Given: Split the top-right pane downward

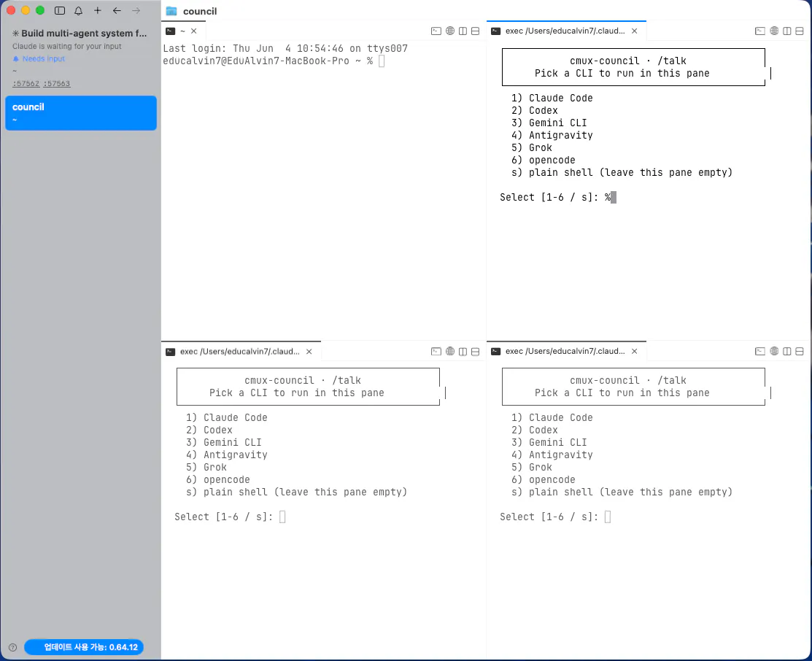Looking at the screenshot, I should pyautogui.click(x=800, y=31).
